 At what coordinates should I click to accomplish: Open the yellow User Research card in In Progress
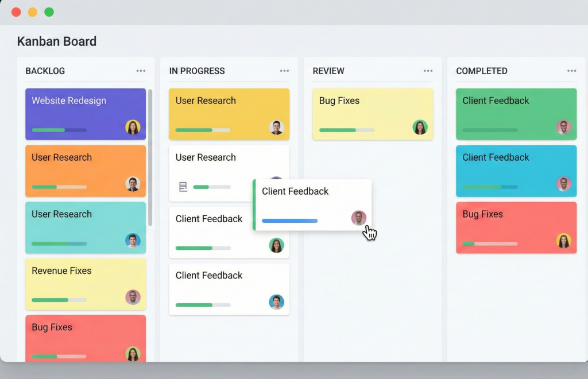(x=229, y=113)
